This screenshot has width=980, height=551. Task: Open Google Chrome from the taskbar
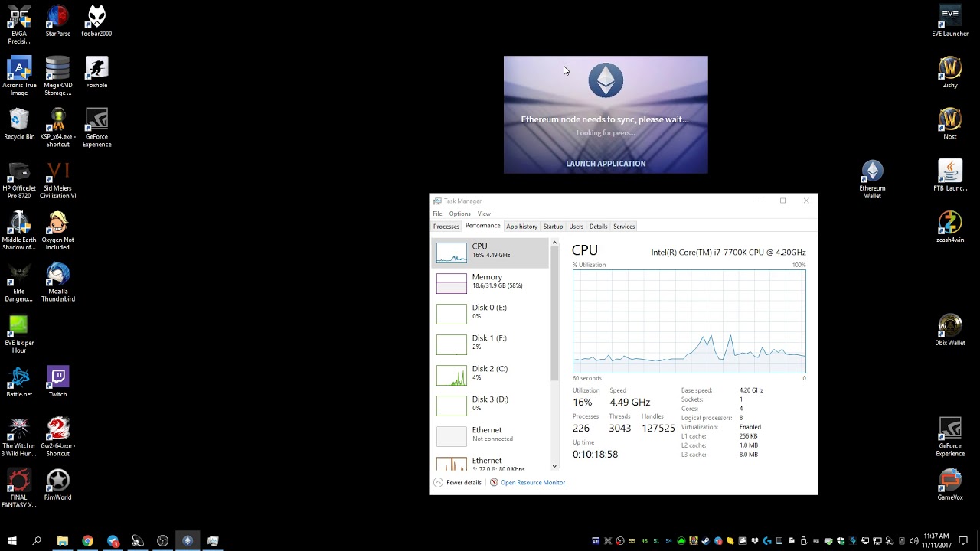click(x=88, y=541)
